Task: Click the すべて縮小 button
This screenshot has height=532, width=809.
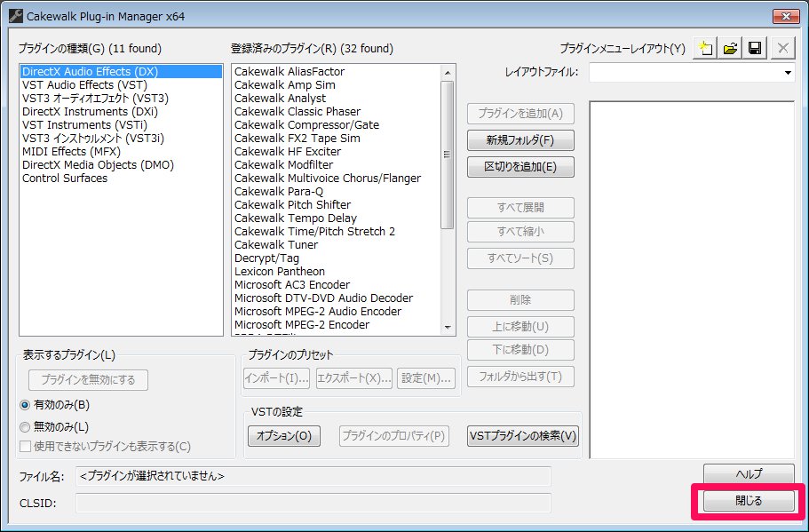Action: 520,232
